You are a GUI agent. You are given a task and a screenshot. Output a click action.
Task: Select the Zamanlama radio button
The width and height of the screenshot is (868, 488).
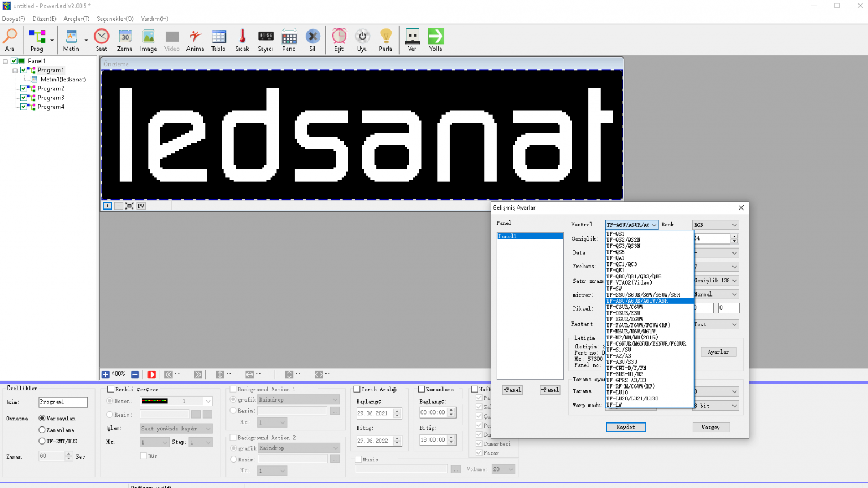click(42, 430)
